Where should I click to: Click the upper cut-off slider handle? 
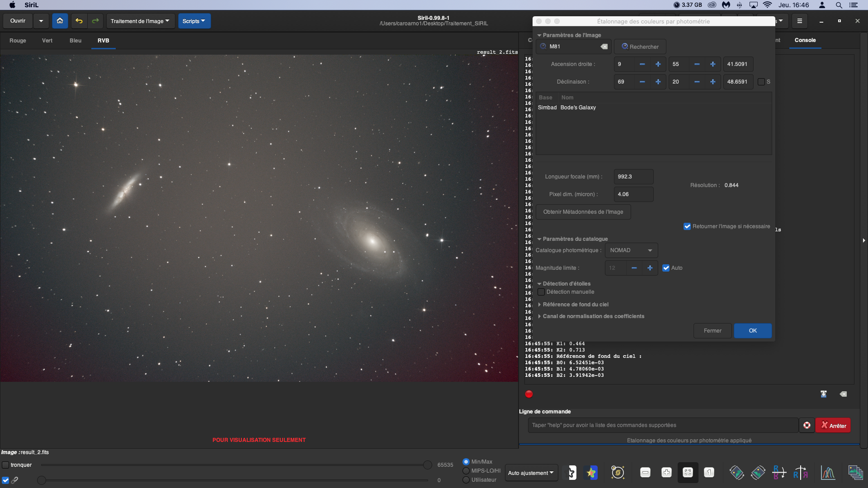click(x=427, y=465)
